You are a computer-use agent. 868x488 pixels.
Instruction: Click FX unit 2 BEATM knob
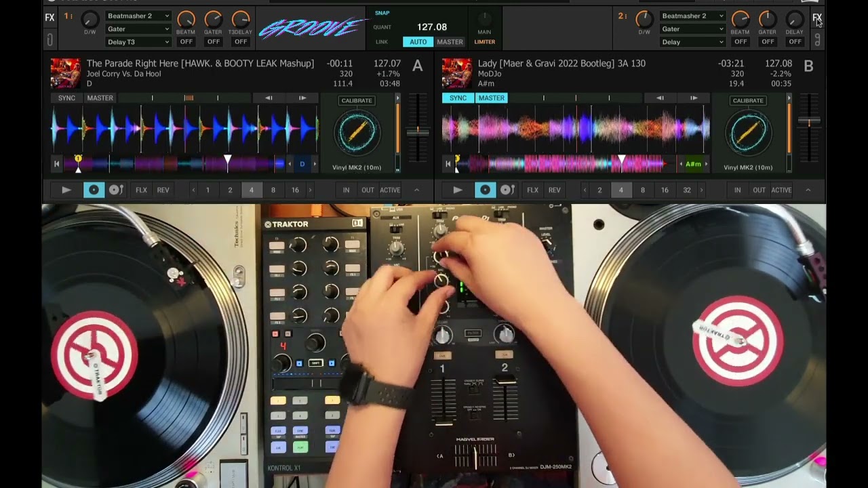point(741,19)
